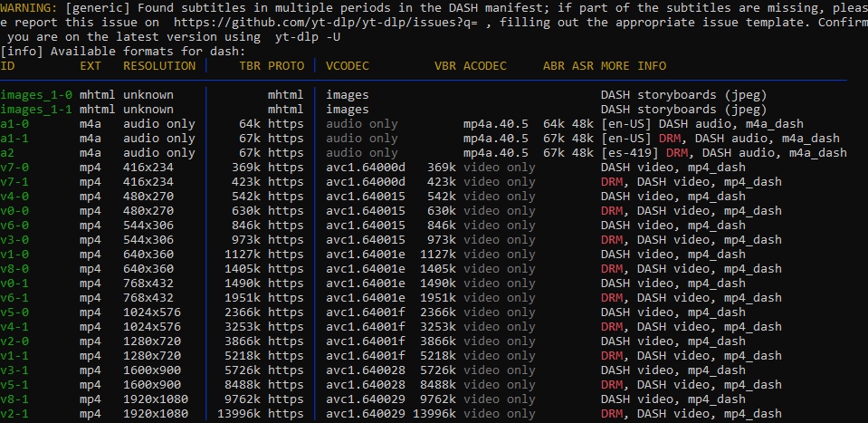Click the 3866k TBR value
The width and height of the screenshot is (868, 423).
[243, 341]
